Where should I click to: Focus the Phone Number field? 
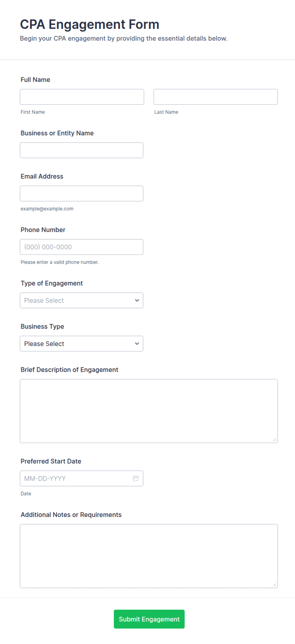(x=82, y=247)
